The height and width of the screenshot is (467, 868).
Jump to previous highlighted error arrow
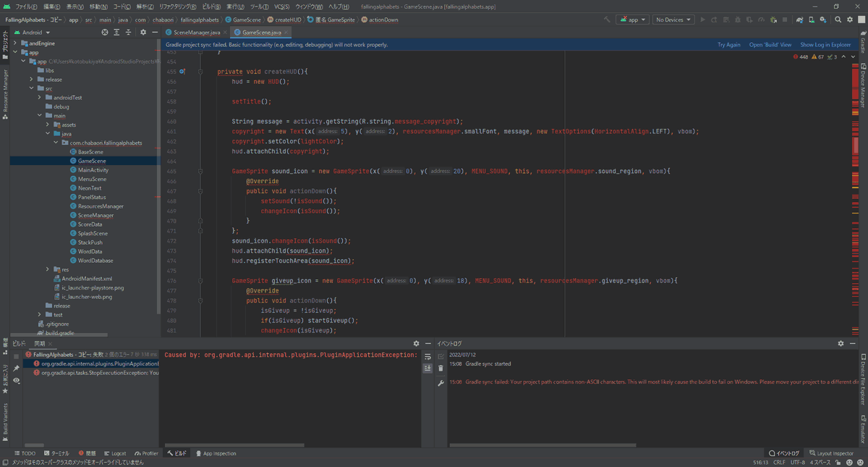pos(843,56)
